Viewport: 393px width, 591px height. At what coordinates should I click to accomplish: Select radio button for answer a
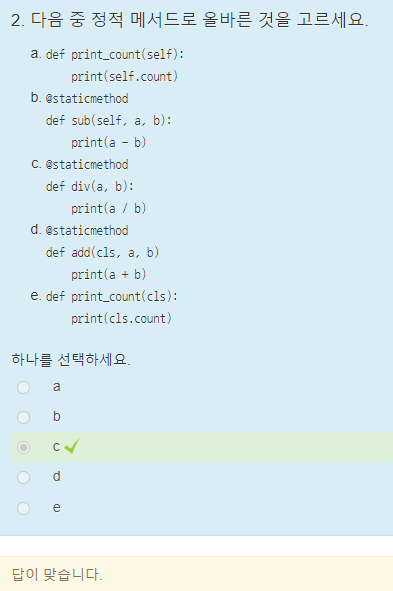(x=23, y=387)
